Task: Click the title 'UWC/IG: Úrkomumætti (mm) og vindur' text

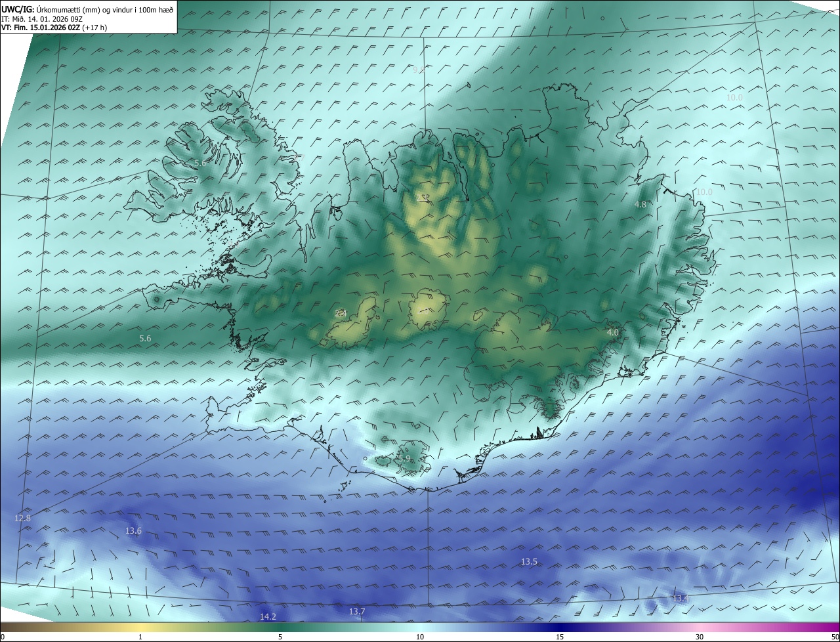Action: click(88, 9)
